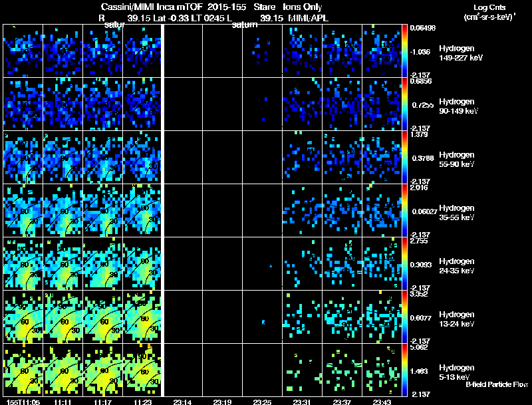Click the '23:19' time axis label
Image resolution: width=532 pixels, height=405 pixels.
[x=222, y=402]
